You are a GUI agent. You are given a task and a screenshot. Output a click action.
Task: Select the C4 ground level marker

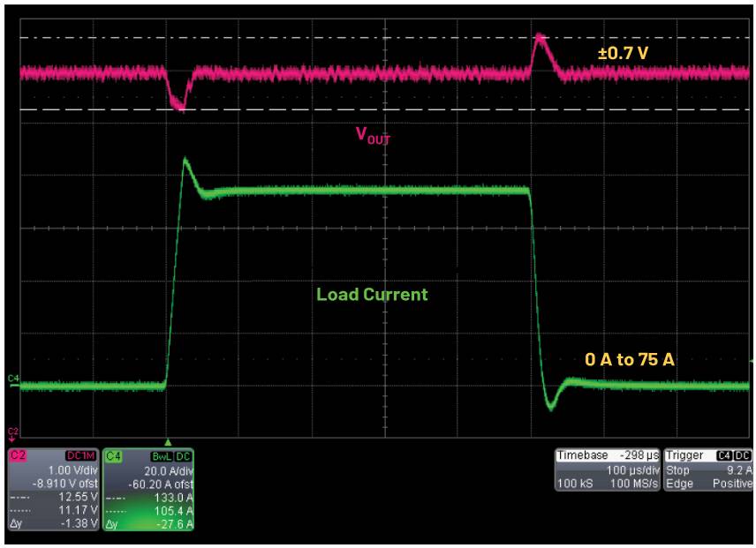(13, 381)
